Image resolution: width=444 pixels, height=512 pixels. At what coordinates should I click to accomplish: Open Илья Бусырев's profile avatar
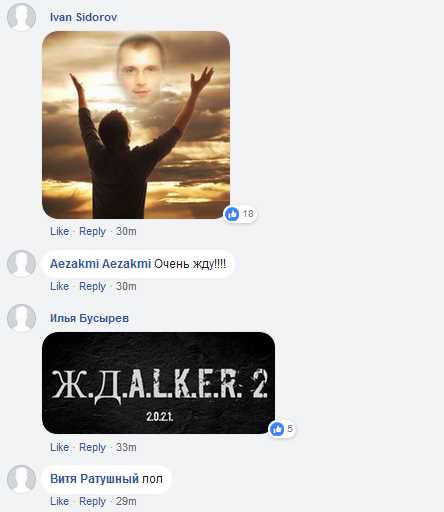(x=21, y=318)
